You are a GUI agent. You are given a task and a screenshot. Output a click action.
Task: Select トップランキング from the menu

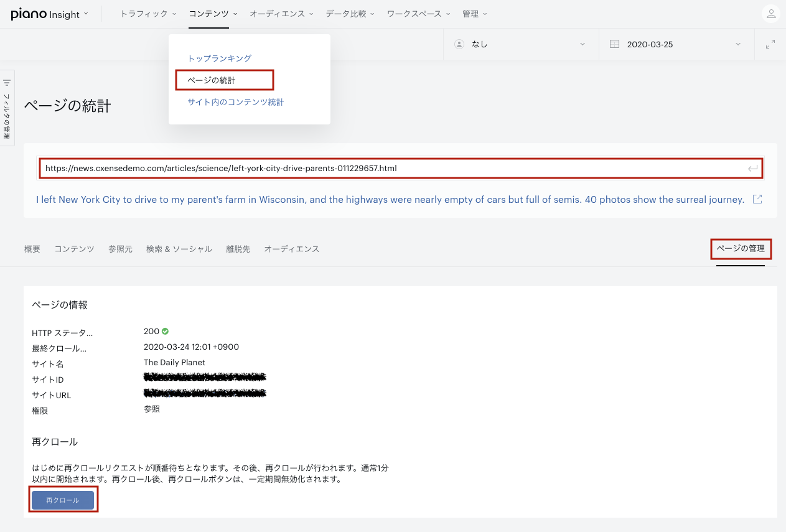point(220,58)
